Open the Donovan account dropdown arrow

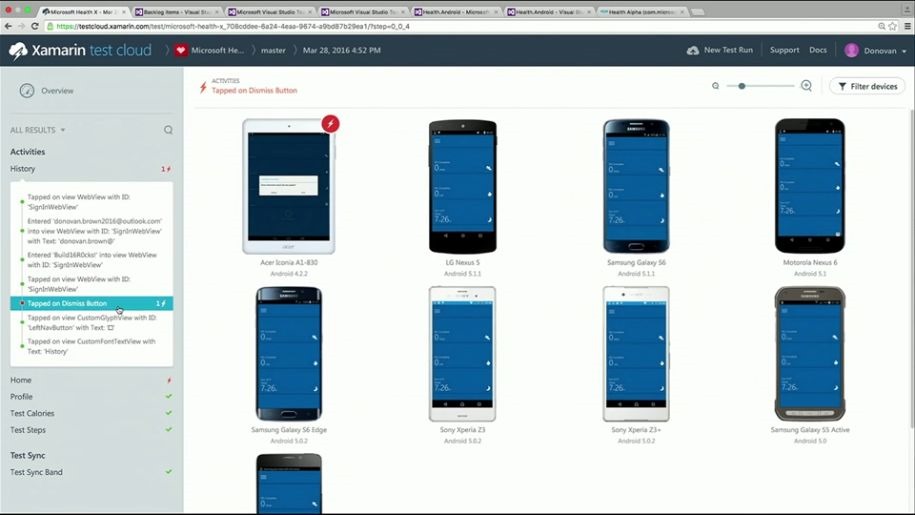pyautogui.click(x=904, y=51)
